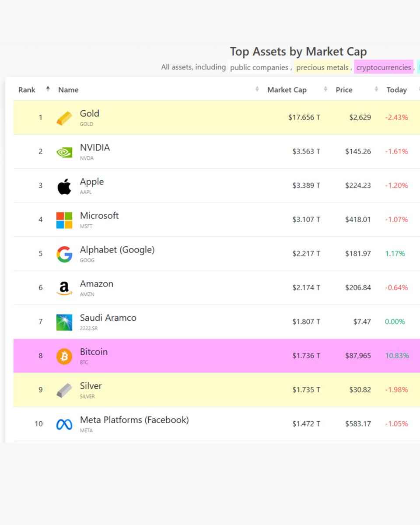This screenshot has width=420, height=525.
Task: Click the Meta Platforms logo icon
Action: pos(64,424)
